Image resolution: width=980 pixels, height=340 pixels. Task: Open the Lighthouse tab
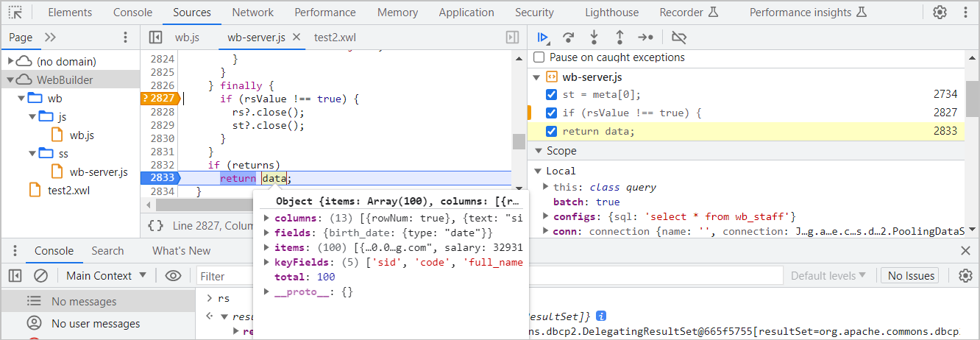(x=612, y=13)
